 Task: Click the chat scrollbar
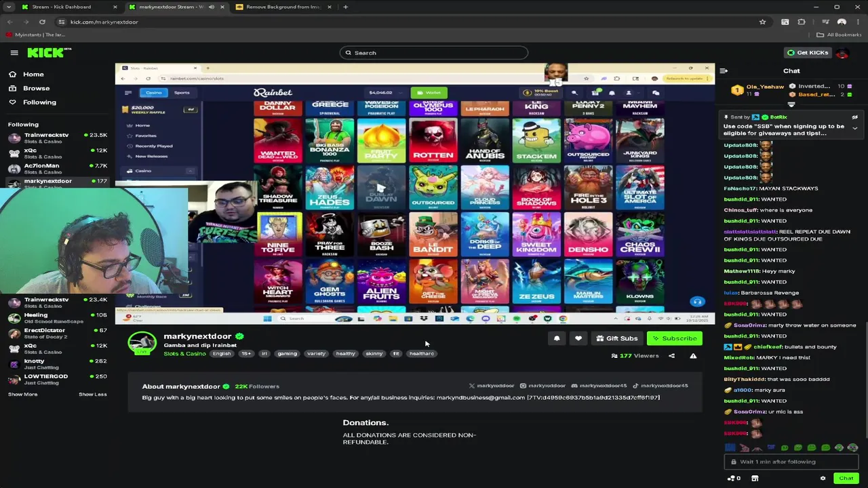tap(865, 380)
